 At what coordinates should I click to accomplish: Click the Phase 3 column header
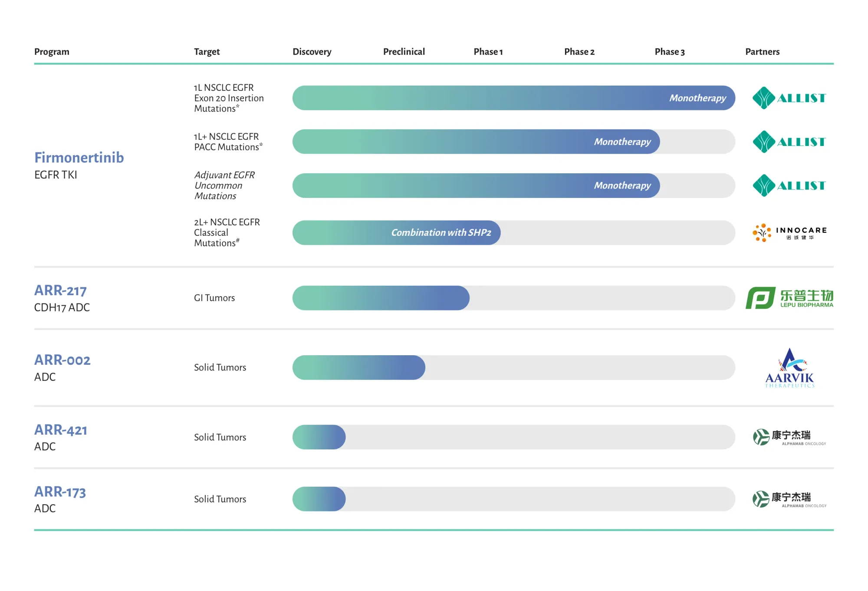669,52
